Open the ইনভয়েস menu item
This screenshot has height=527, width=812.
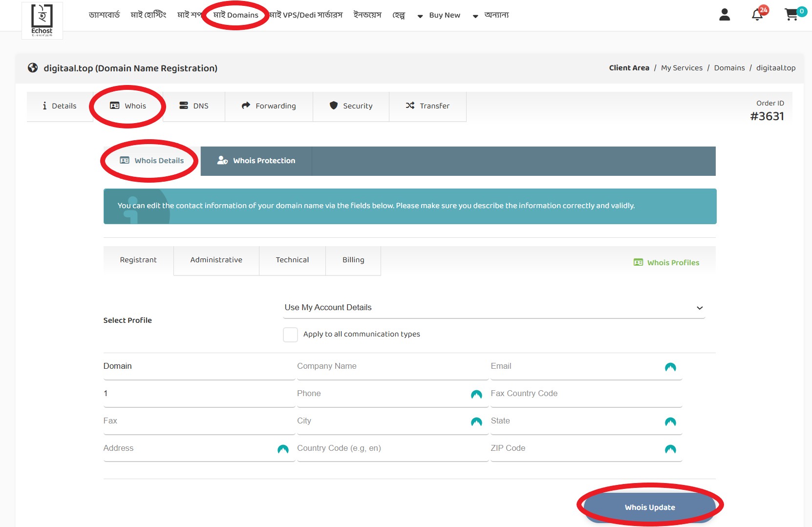point(367,15)
